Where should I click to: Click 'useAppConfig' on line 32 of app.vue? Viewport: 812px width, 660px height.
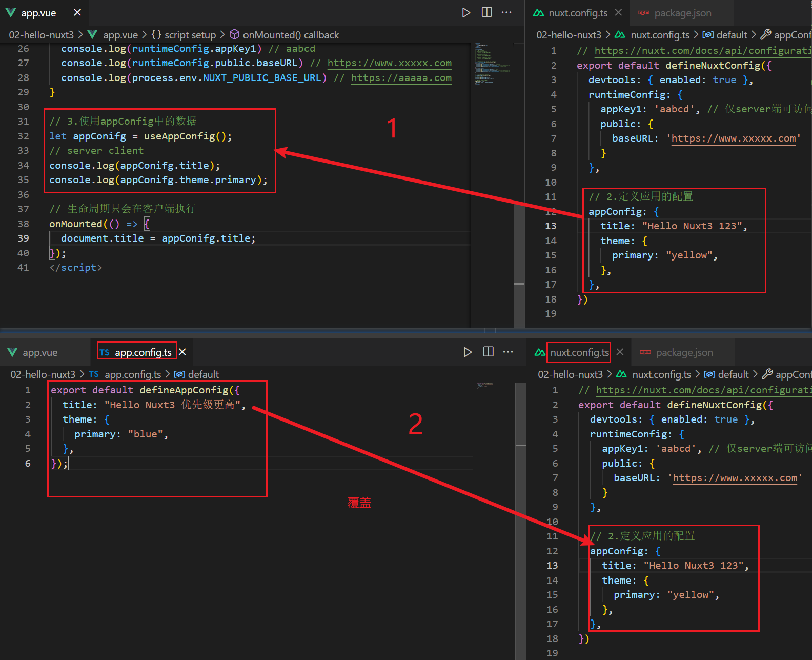pos(179,136)
